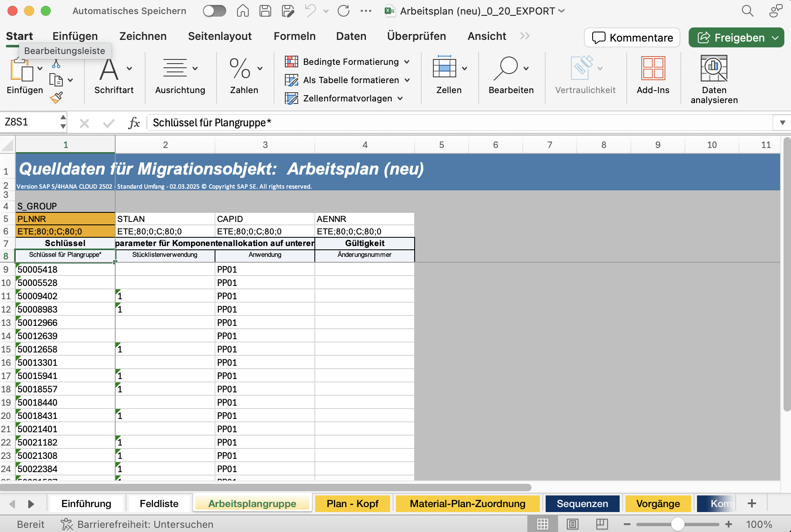Viewport: 791px width, 532px height.
Task: Switch to Normal grid view icon
Action: tap(542, 524)
